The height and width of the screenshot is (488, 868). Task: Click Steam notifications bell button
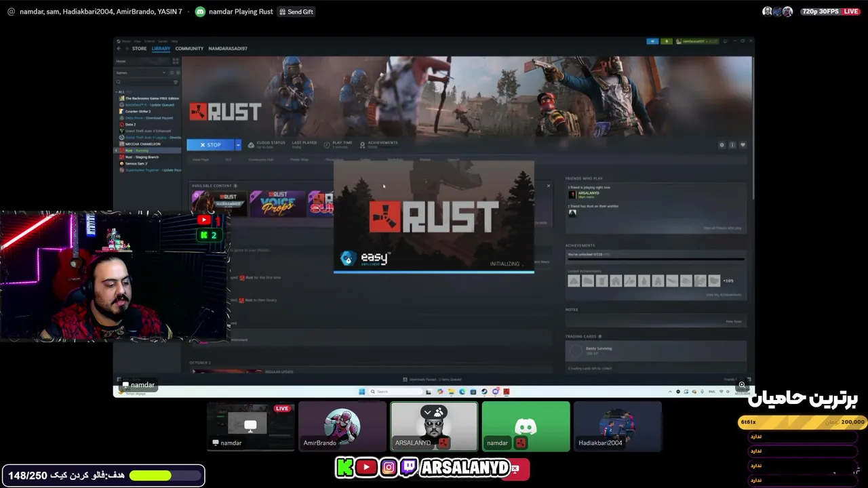(x=667, y=41)
